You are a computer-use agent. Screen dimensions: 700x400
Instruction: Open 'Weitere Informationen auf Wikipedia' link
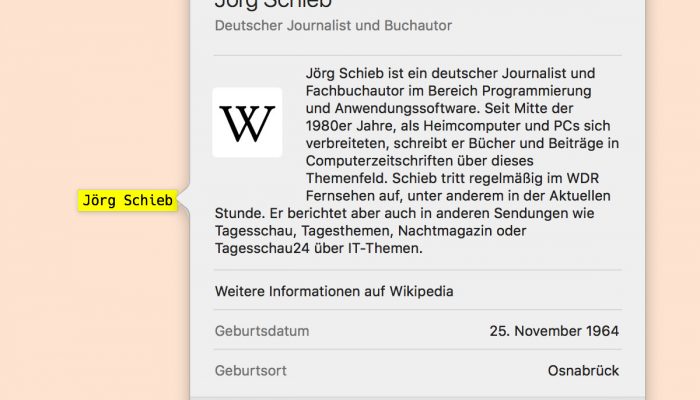334,292
